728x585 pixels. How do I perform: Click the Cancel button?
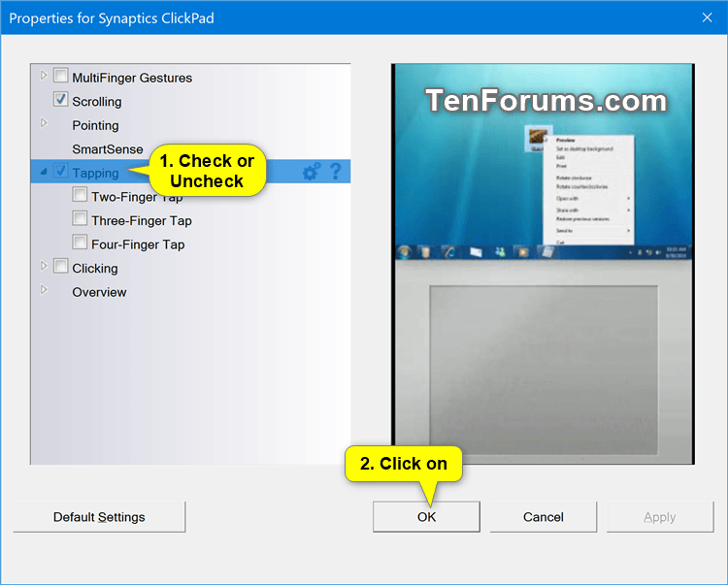544,517
